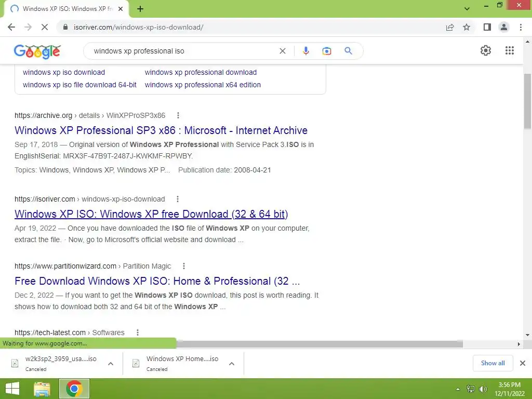This screenshot has height=399, width=532.
Task: Open options for partitionwizard.com result
Action: pyautogui.click(x=184, y=266)
